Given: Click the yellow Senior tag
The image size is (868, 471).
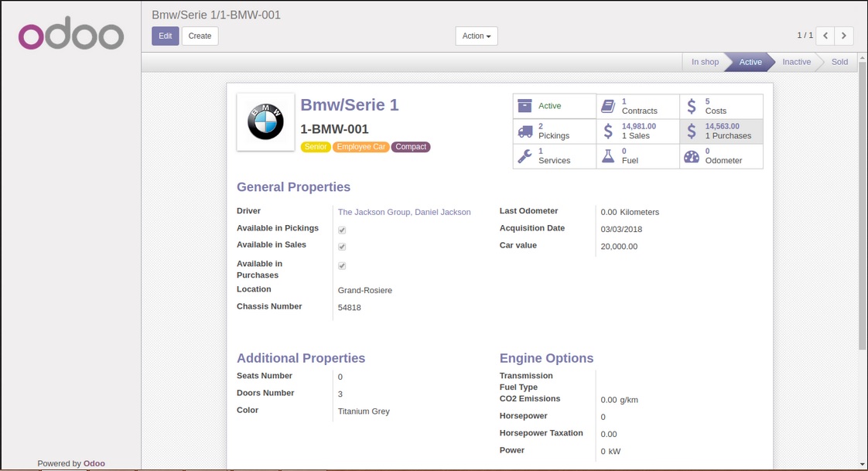Looking at the screenshot, I should pyautogui.click(x=316, y=147).
